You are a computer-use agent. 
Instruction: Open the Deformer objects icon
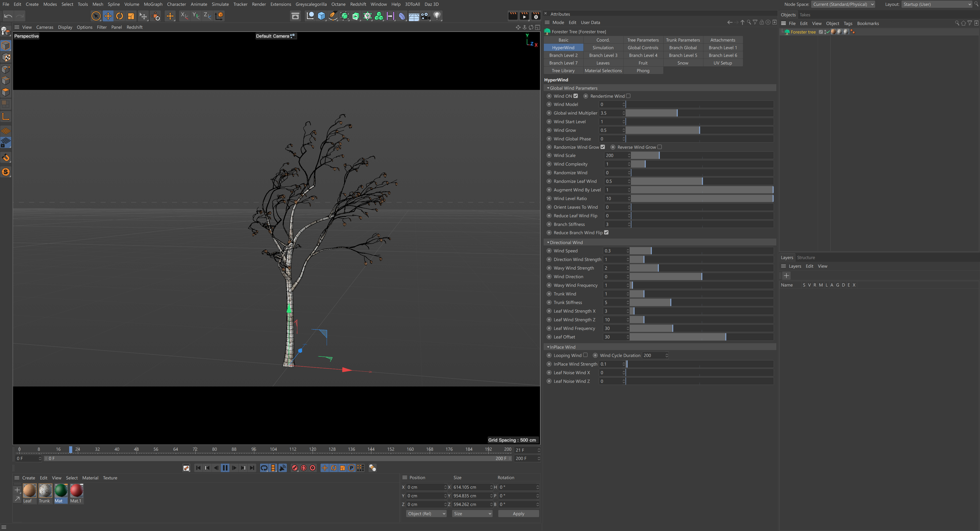point(402,16)
